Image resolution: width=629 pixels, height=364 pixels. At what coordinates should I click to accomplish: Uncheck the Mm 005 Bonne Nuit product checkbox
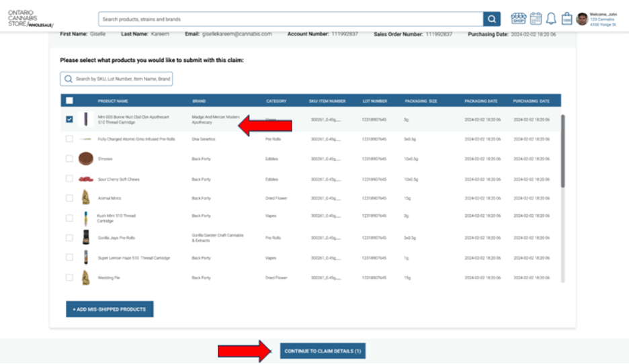point(69,119)
